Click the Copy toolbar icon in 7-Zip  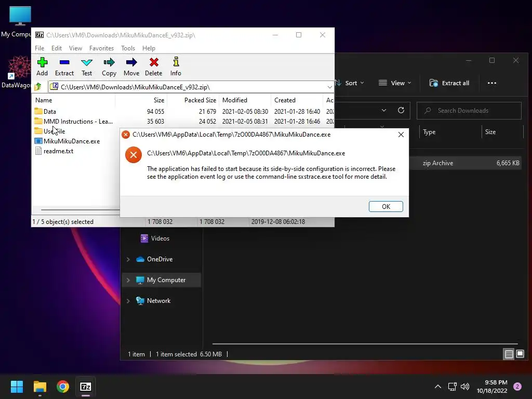click(x=109, y=66)
